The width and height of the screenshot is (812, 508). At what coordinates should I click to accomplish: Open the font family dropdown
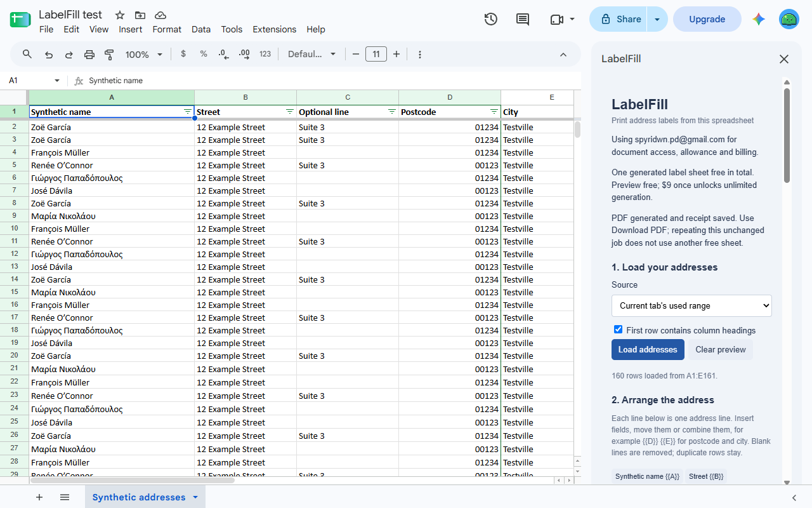click(x=311, y=55)
